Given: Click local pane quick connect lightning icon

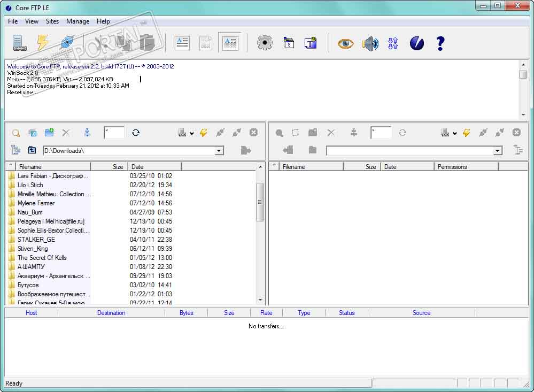Looking at the screenshot, I should (204, 133).
